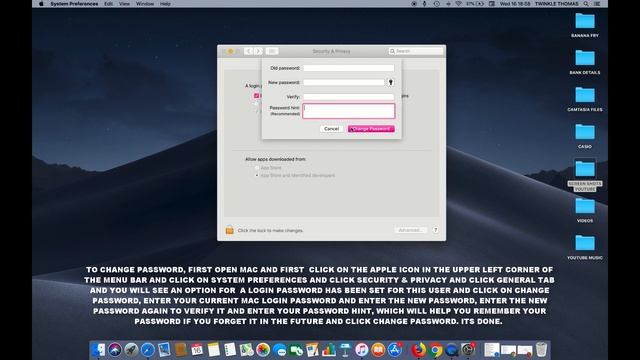
Task: Open Numbers bar chart icon in dock
Action: [x=329, y=350]
